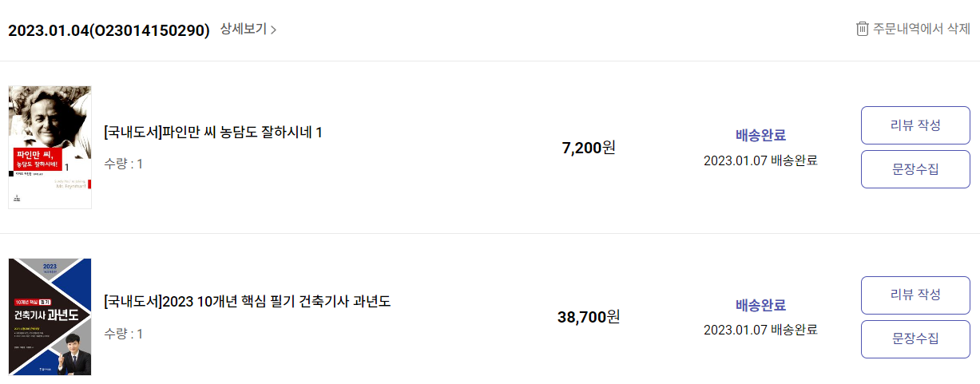Click the chevron arrow next to 상세보기
The width and height of the screenshot is (980, 384).
coord(274,30)
